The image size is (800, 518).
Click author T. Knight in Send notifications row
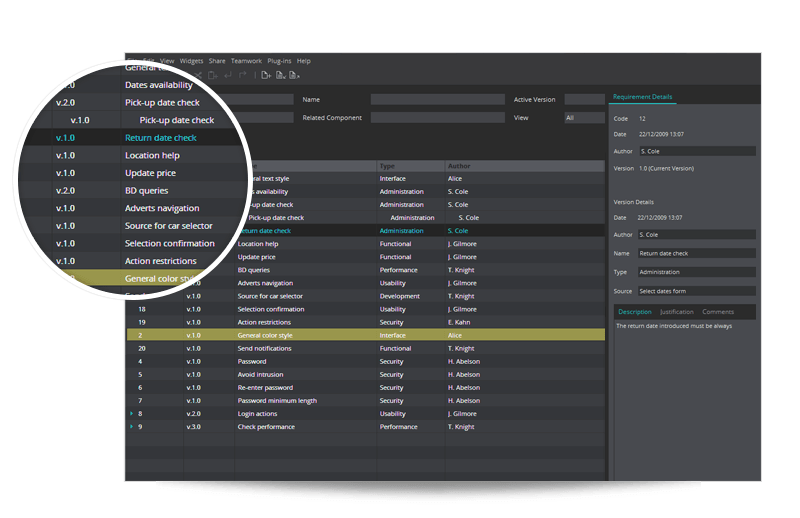[x=461, y=349]
